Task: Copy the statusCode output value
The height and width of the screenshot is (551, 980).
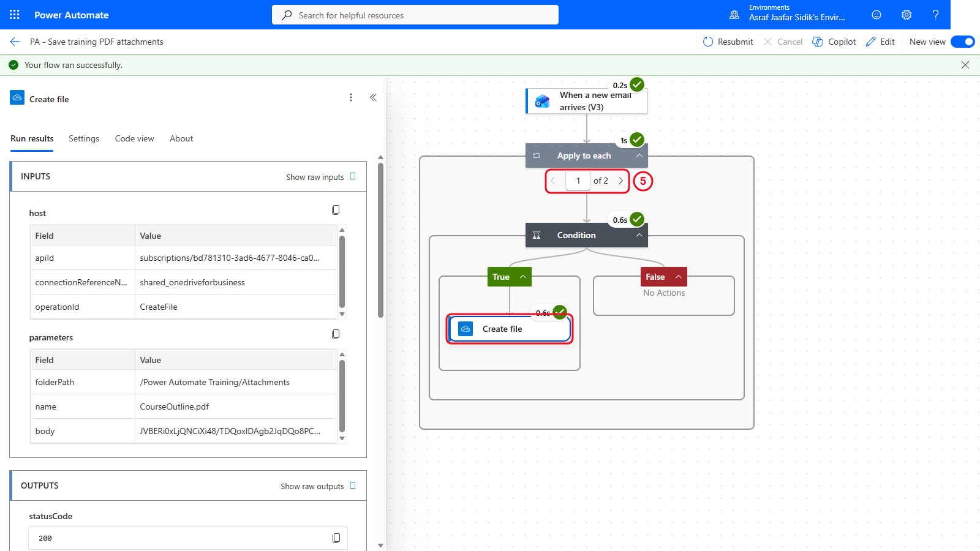Action: [x=336, y=538]
